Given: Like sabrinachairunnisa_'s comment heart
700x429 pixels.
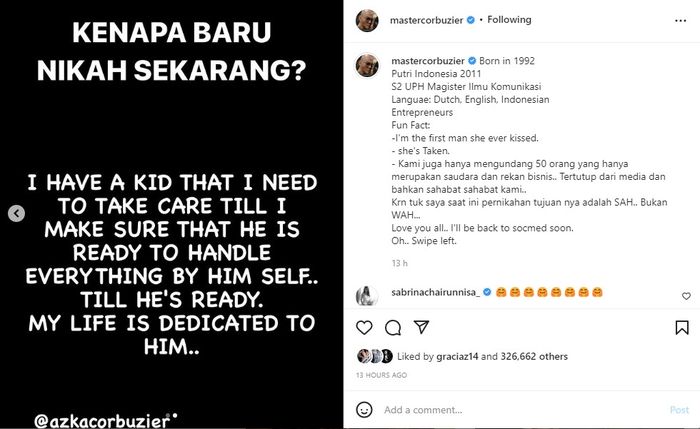Looking at the screenshot, I should (x=686, y=296).
